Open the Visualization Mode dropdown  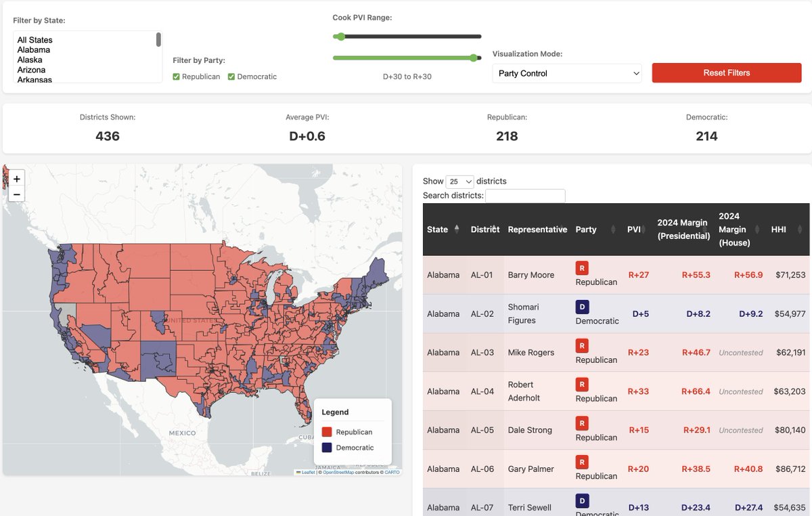(567, 73)
